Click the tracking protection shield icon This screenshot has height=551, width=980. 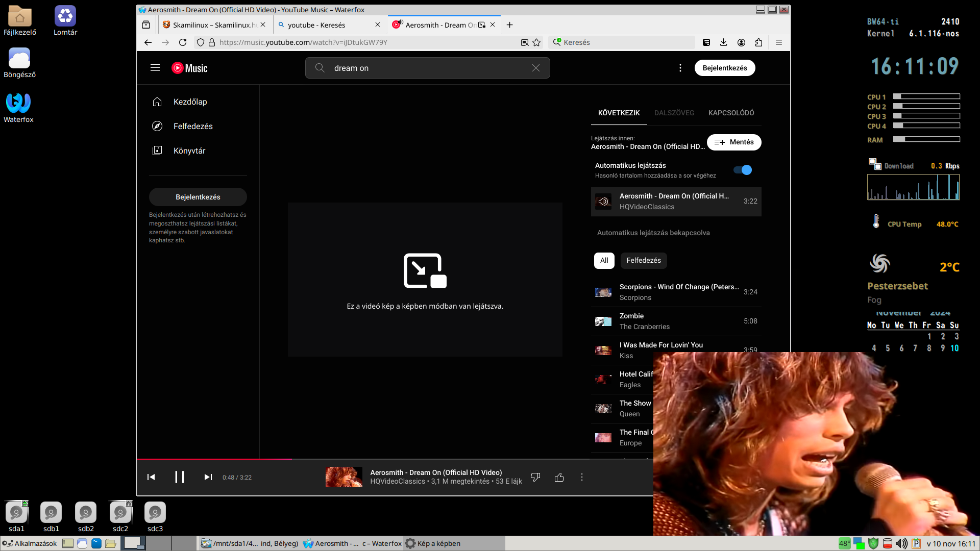(x=201, y=42)
